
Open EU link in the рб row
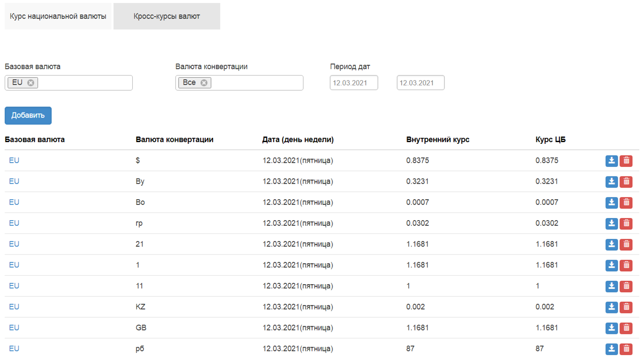point(14,349)
